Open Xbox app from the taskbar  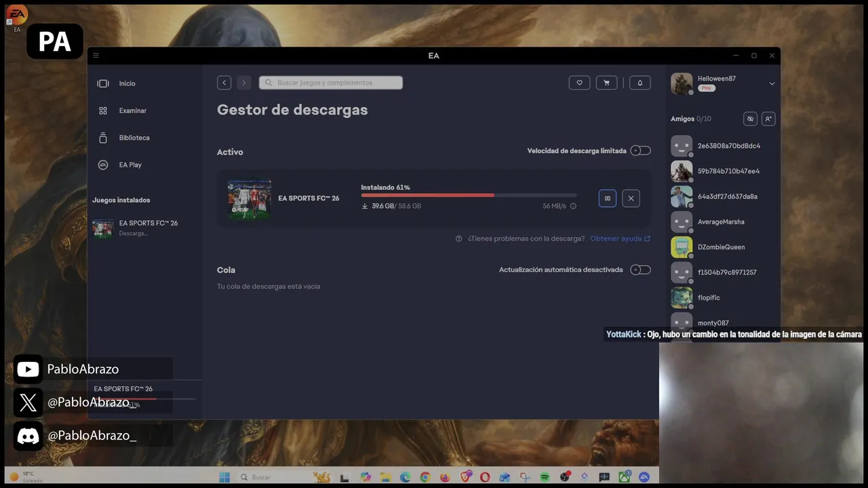[x=625, y=477]
